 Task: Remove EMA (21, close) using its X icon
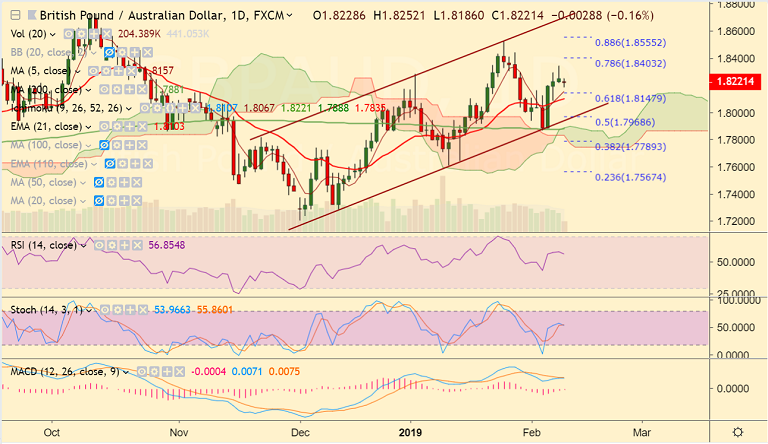pyautogui.click(x=143, y=126)
